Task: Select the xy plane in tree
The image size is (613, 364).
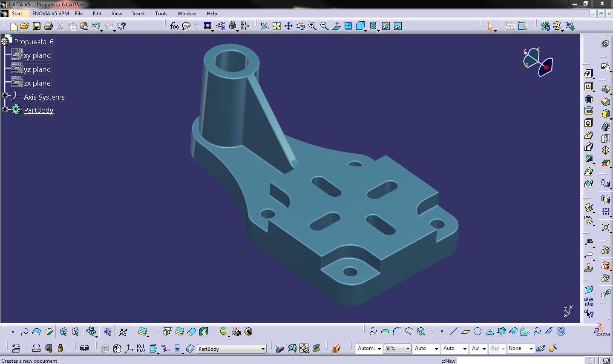Action: point(37,55)
